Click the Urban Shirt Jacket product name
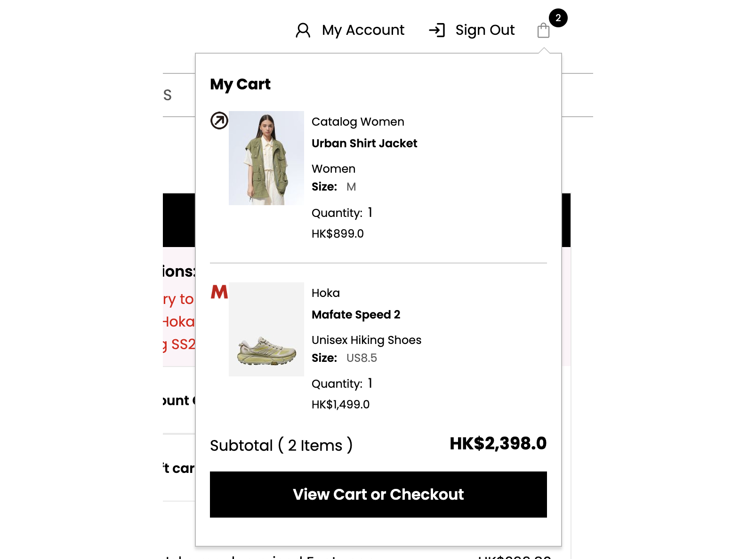The image size is (756, 559). [364, 143]
